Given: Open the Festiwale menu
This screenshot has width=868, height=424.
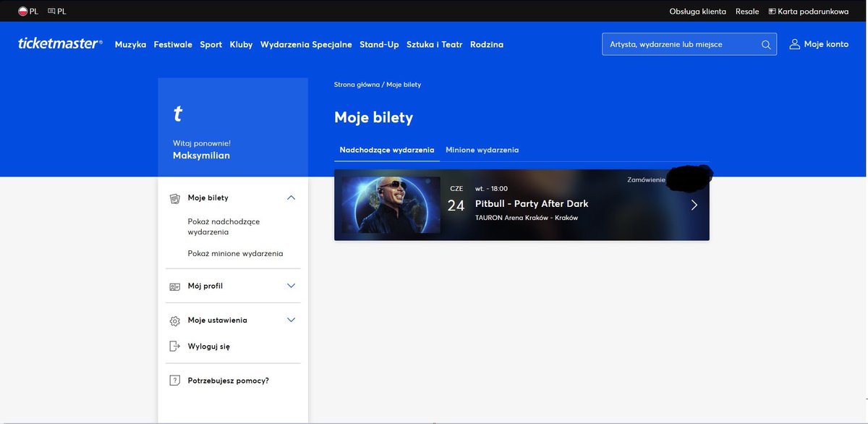Looking at the screenshot, I should coord(173,44).
